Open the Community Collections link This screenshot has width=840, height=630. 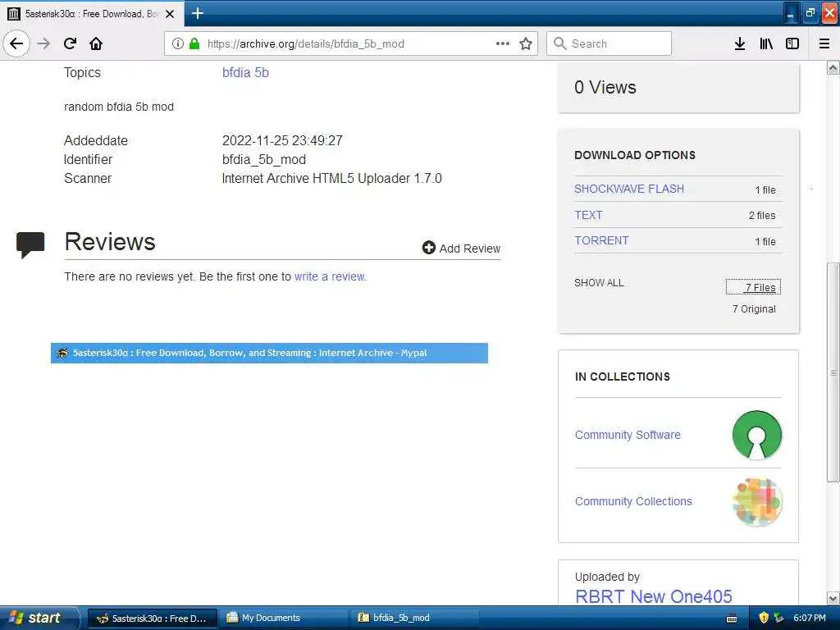coord(633,501)
